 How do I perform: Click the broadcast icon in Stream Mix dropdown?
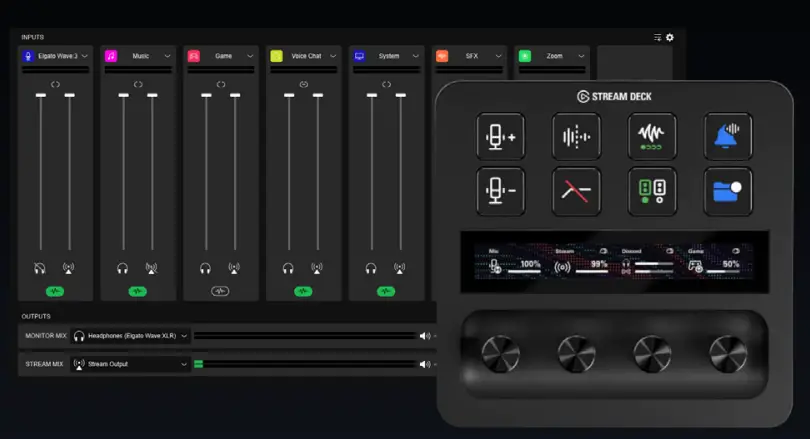(79, 364)
